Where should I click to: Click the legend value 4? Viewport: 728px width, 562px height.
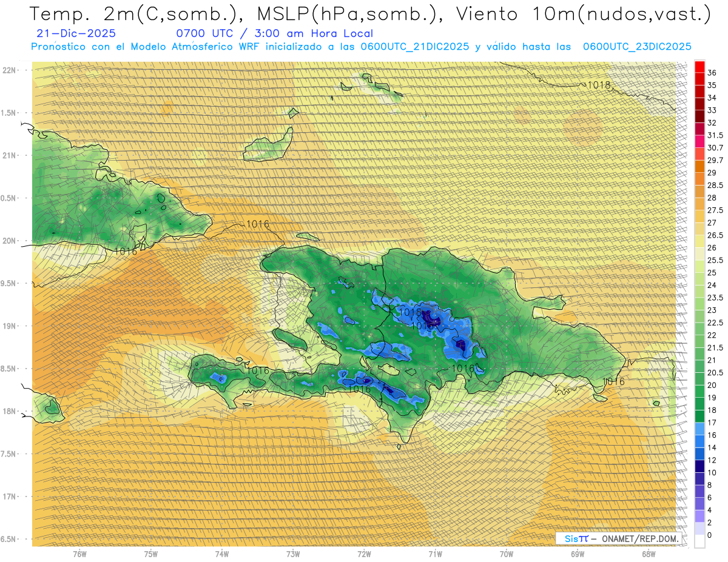pos(710,510)
